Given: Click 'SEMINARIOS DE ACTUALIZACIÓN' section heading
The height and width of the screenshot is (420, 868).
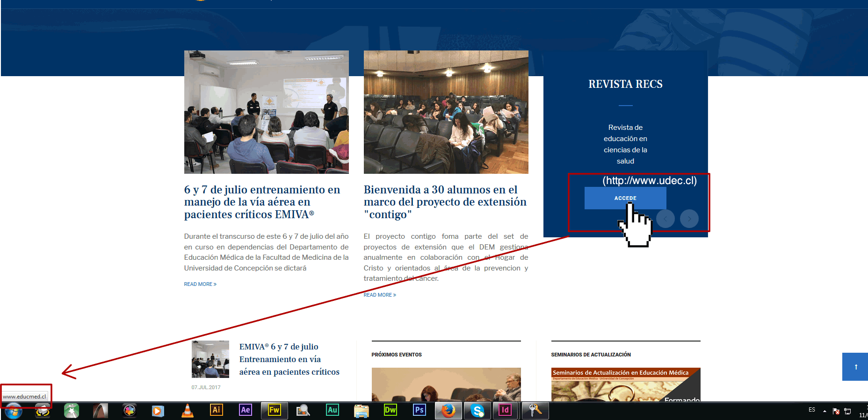Looking at the screenshot, I should [591, 355].
